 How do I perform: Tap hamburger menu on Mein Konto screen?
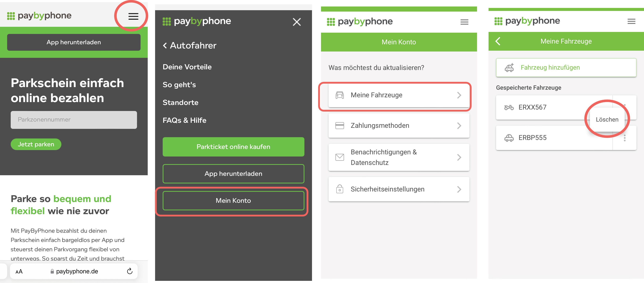point(464,22)
